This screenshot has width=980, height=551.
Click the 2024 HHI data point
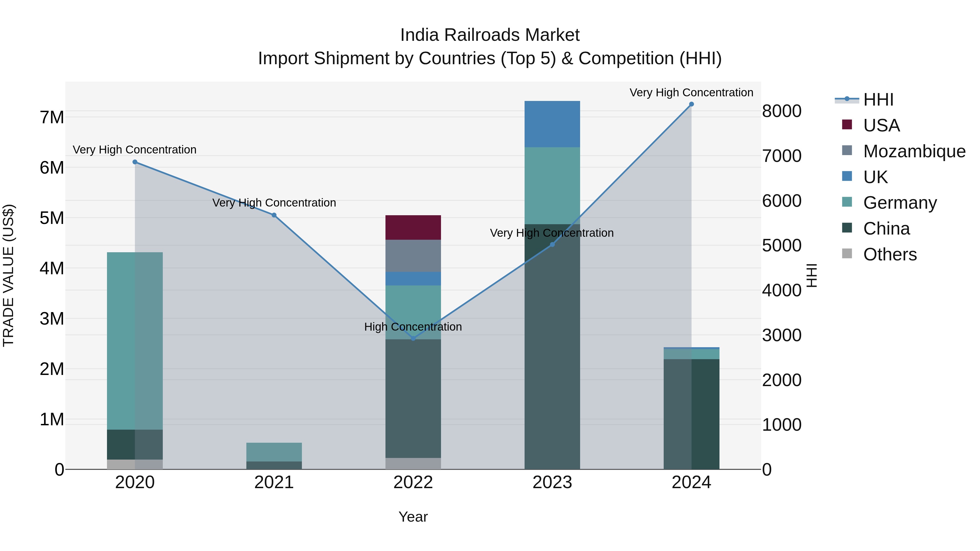pos(691,104)
